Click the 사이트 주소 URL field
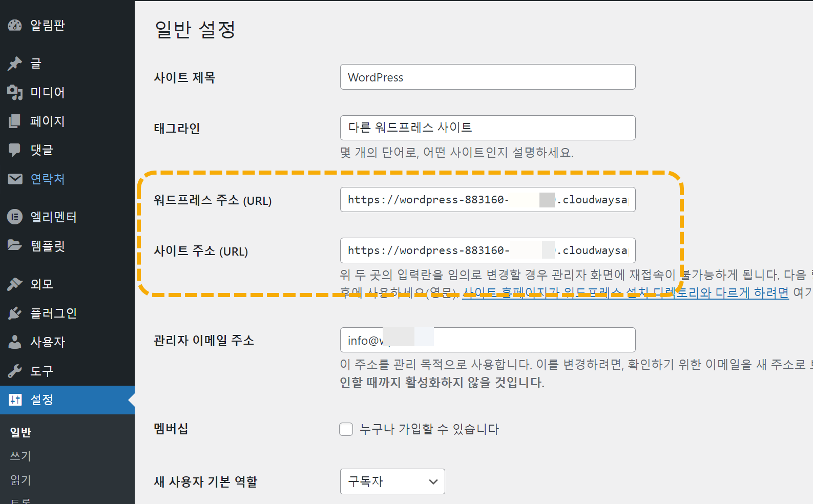Screen dimensions: 813x504 click(x=488, y=250)
